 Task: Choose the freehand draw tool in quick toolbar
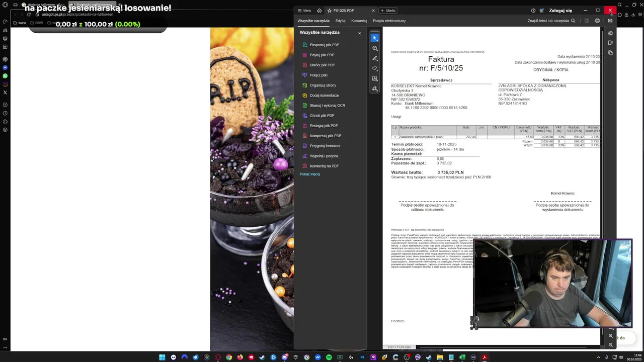click(x=374, y=68)
